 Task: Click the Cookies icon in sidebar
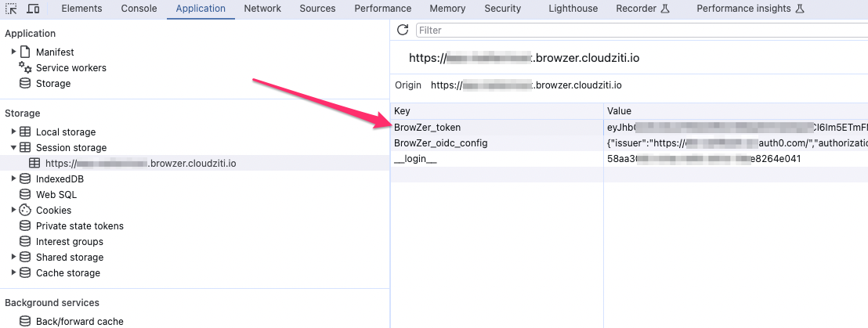25,211
